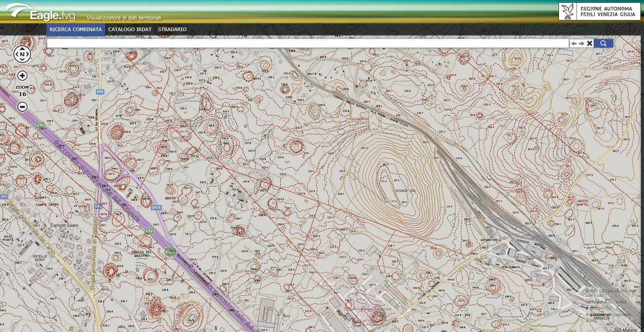The height and width of the screenshot is (332, 644).
Task: Switch to the STRADARIO tab
Action: 172,30
